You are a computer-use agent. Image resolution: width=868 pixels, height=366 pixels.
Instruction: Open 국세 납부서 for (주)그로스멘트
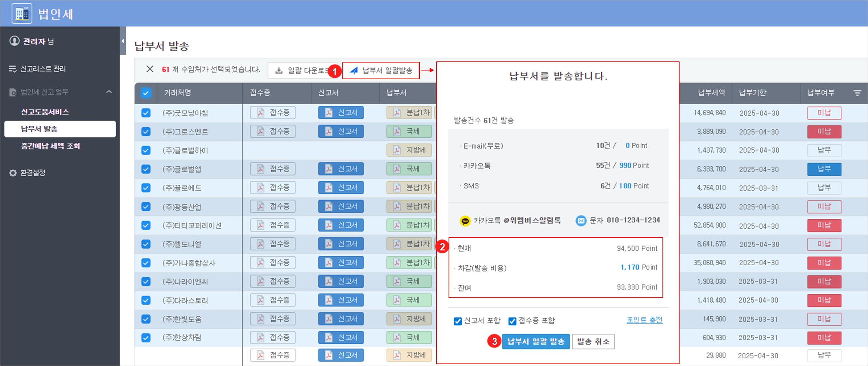click(x=409, y=131)
